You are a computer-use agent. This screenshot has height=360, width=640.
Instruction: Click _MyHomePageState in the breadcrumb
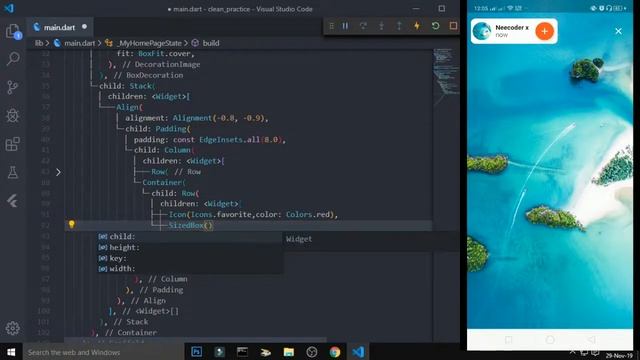pyautogui.click(x=149, y=43)
